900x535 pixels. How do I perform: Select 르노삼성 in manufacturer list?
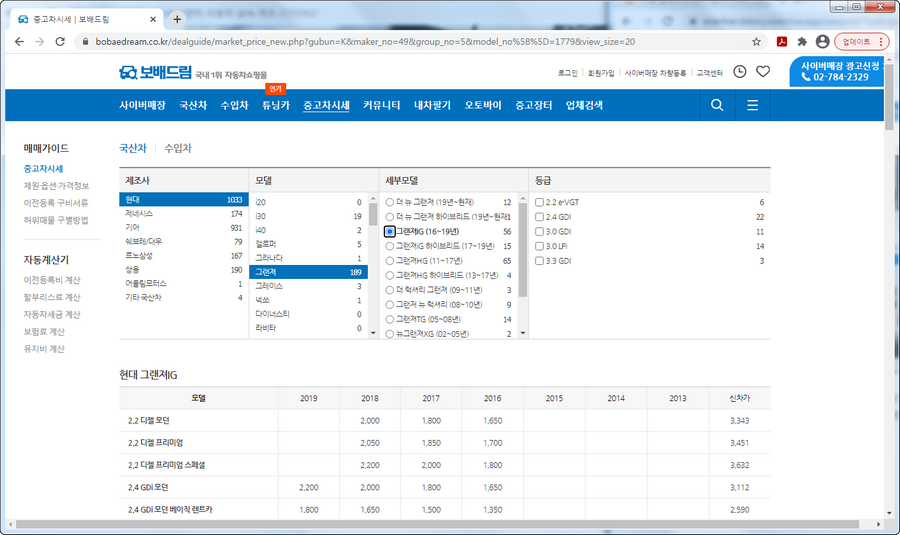click(x=184, y=255)
